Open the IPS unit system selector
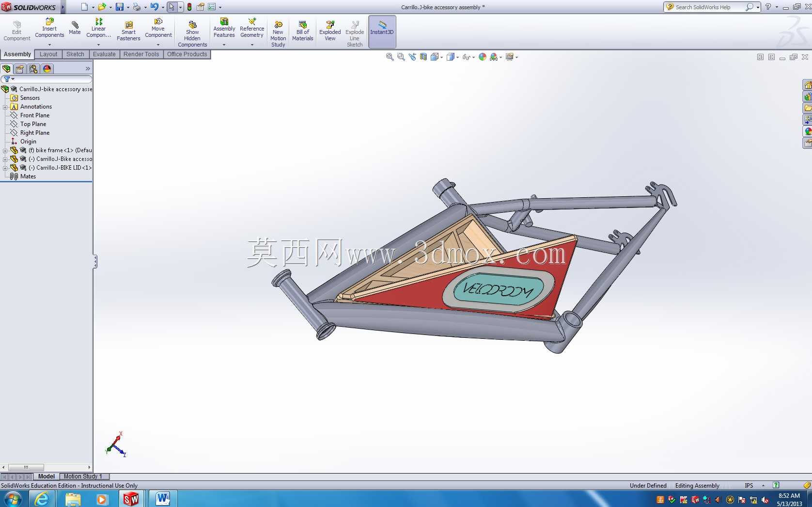 (755, 486)
